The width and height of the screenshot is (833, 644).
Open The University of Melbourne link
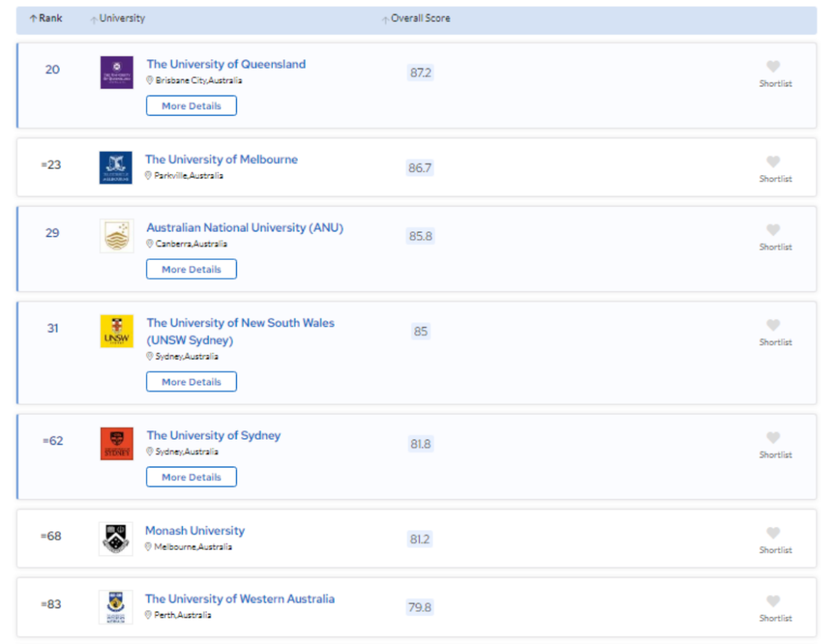221,160
